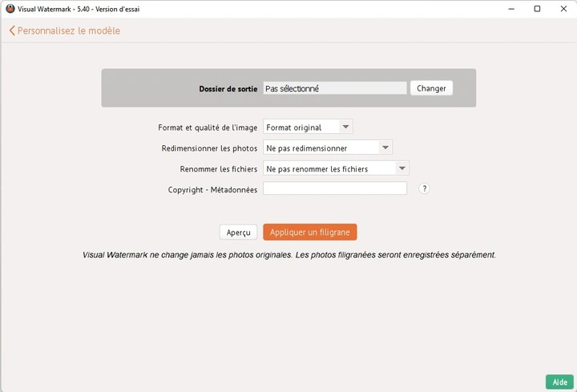This screenshot has height=392, width=577.
Task: Close the Visual Watermark window
Action: [563, 9]
